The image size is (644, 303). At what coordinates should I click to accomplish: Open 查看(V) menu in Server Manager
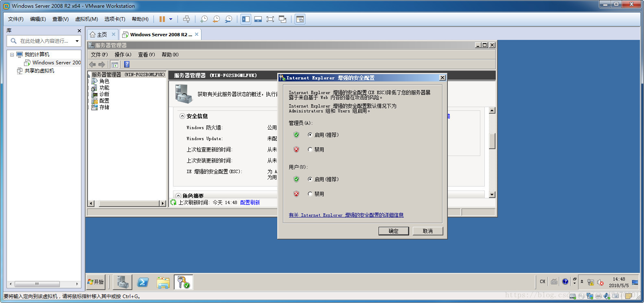[x=147, y=55]
